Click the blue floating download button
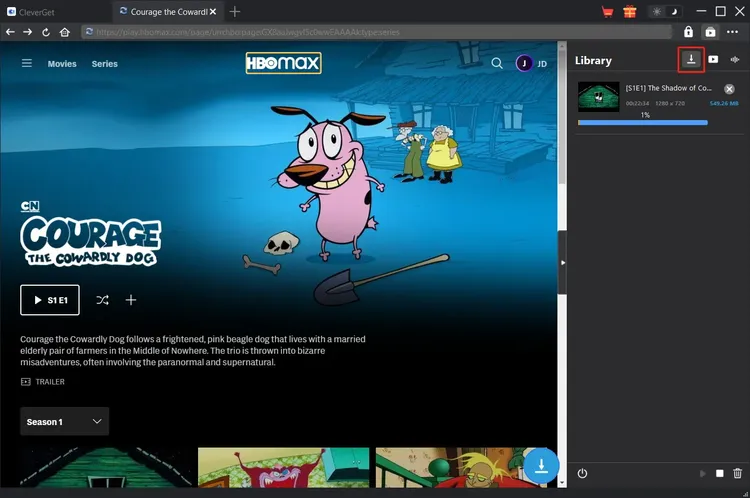 [540, 465]
